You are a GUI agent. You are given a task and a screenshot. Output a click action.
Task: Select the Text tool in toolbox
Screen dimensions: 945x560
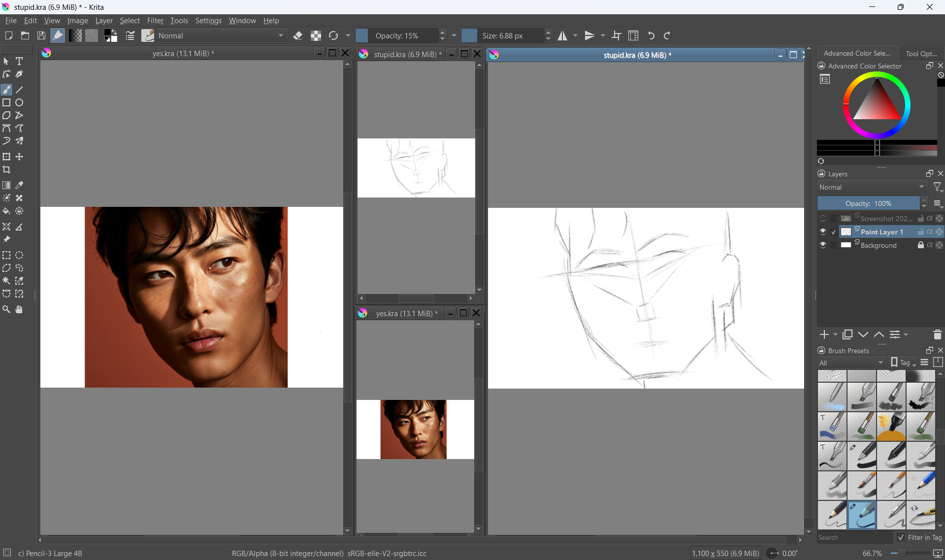tap(19, 61)
